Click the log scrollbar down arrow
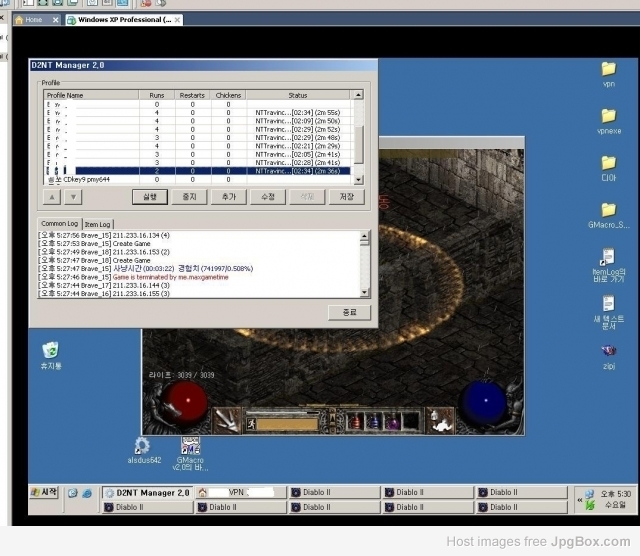 (x=365, y=293)
